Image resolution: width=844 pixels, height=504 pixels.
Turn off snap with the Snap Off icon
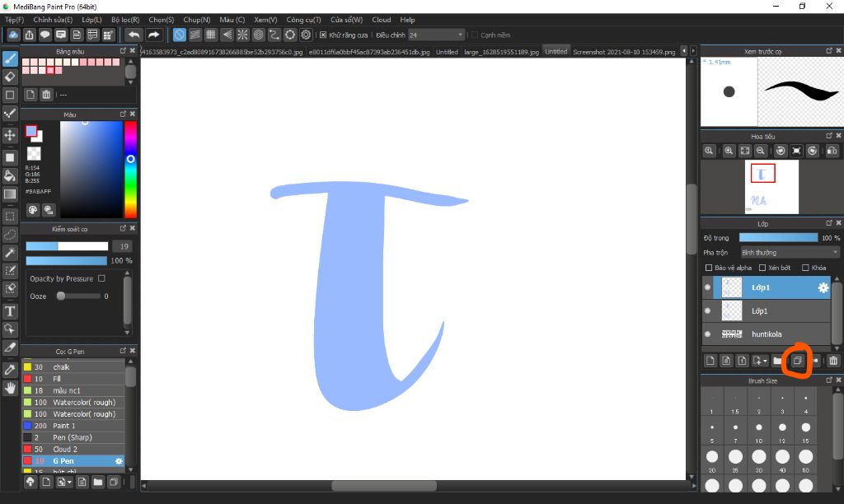click(179, 35)
